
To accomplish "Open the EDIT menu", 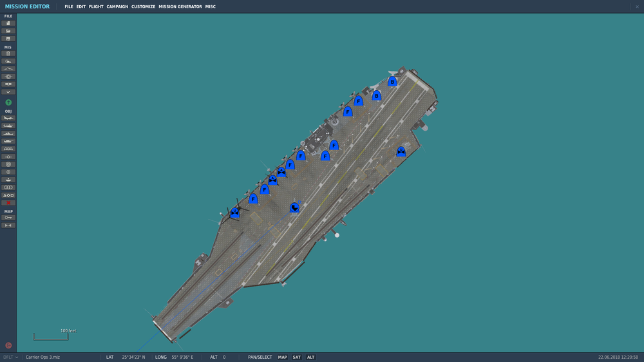I will pyautogui.click(x=81, y=6).
